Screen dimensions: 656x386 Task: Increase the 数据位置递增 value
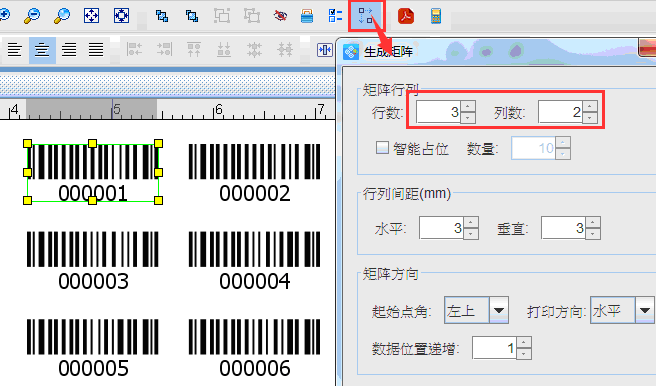coord(524,343)
